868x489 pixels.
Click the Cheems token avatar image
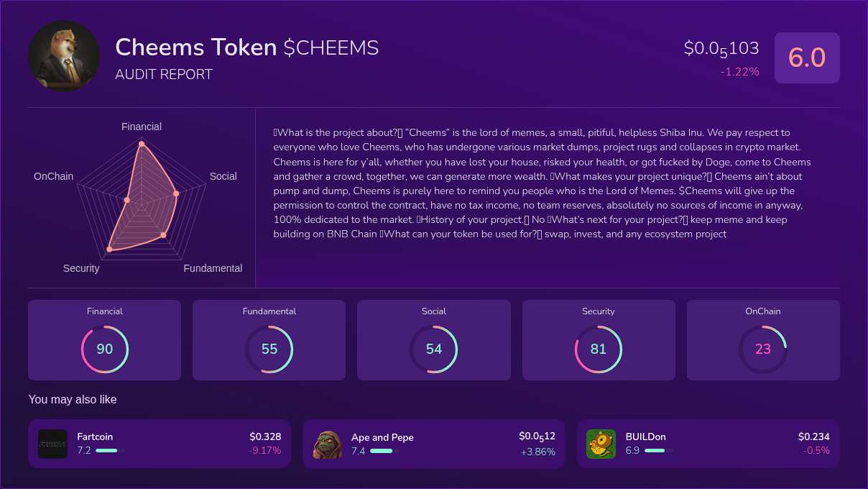click(x=64, y=56)
